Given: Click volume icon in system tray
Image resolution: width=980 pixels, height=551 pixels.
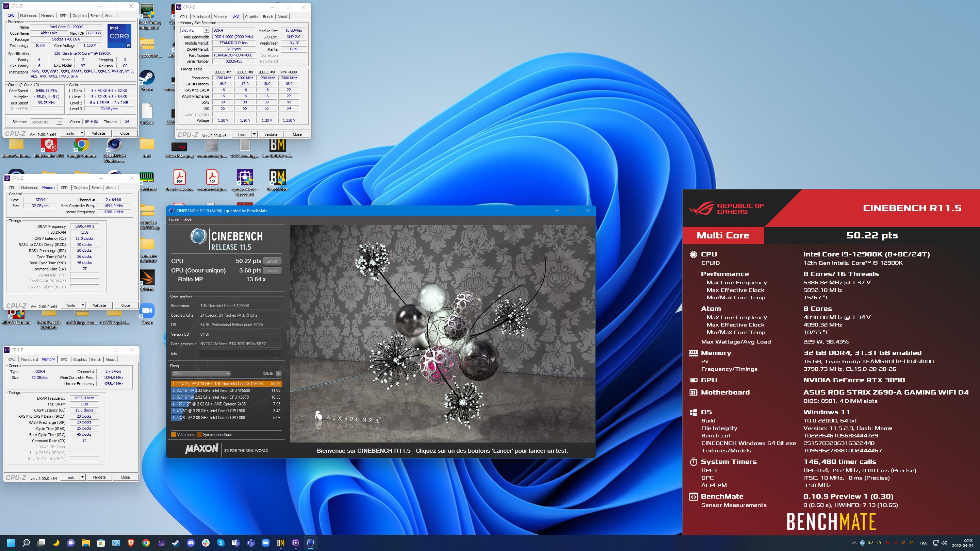Looking at the screenshot, I should point(944,543).
